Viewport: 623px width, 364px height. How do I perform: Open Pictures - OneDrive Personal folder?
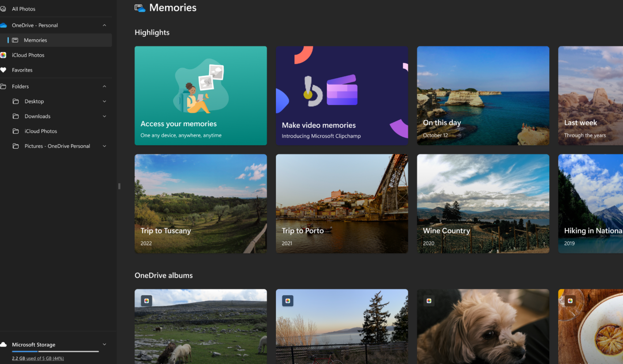tap(57, 146)
